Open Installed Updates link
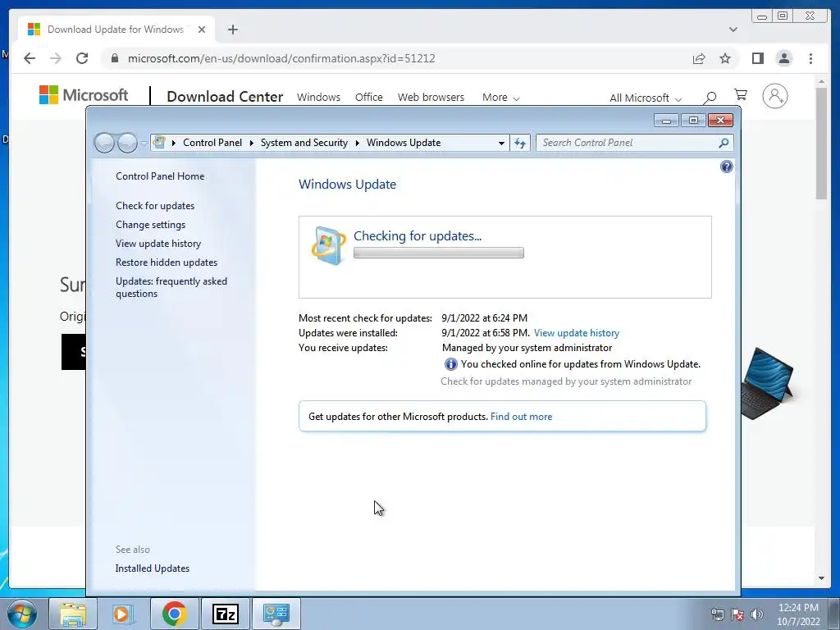Image resolution: width=840 pixels, height=630 pixels. click(152, 568)
